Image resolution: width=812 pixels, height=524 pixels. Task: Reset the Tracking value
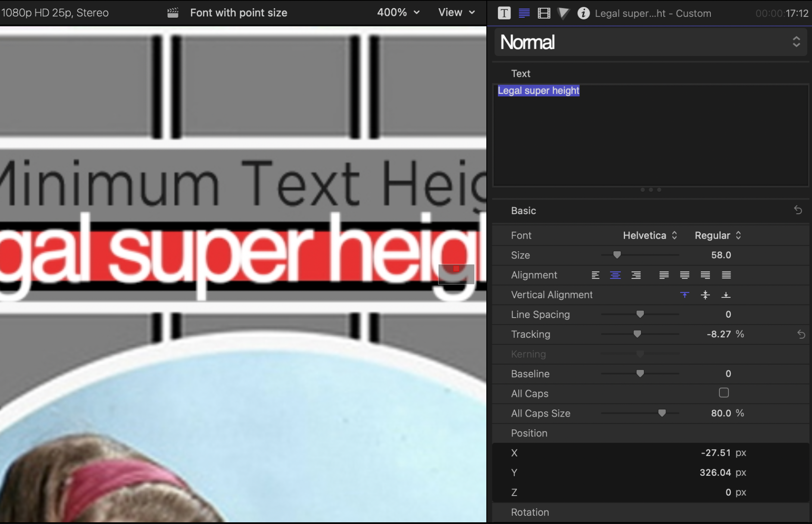pyautogui.click(x=801, y=334)
